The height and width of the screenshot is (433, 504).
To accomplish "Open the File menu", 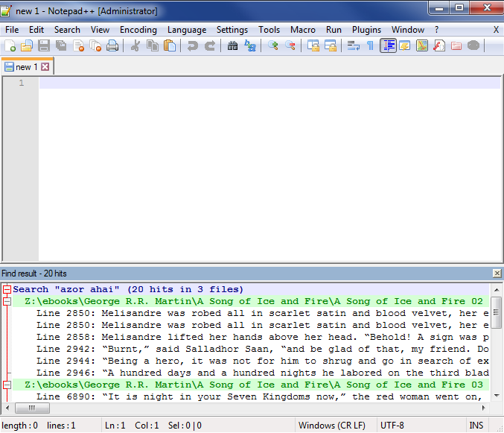I will (12, 30).
